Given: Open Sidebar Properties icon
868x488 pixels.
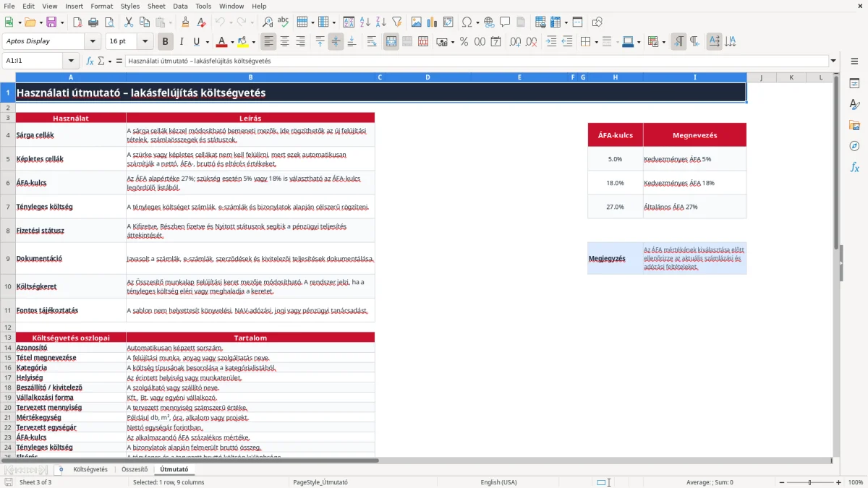Looking at the screenshot, I should (854, 83).
